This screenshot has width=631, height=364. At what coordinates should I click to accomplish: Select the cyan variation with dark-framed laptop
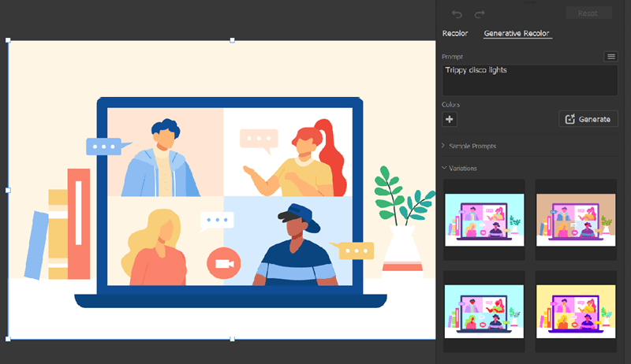point(484,311)
